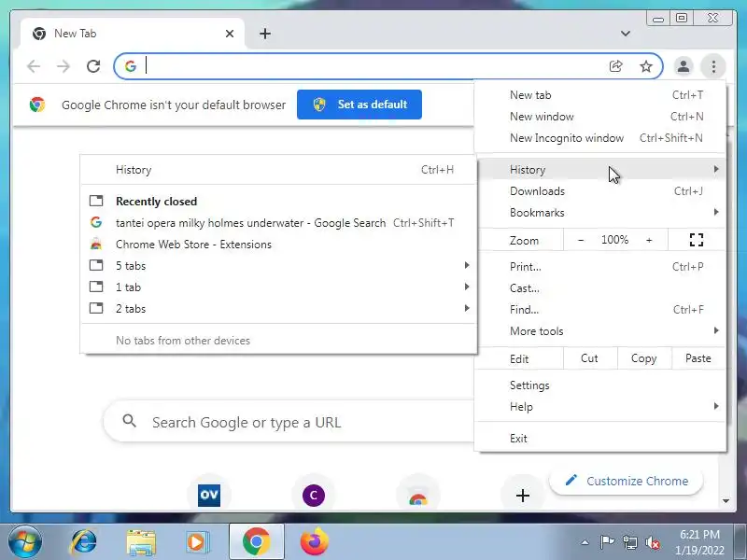
Task: Increase zoom with plus button
Action: click(x=649, y=240)
